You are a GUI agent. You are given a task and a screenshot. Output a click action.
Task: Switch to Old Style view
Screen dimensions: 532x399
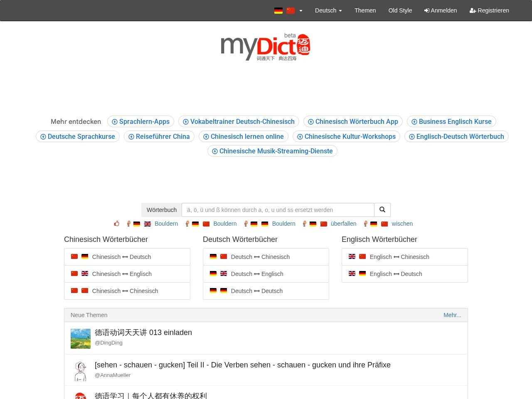pyautogui.click(x=400, y=10)
